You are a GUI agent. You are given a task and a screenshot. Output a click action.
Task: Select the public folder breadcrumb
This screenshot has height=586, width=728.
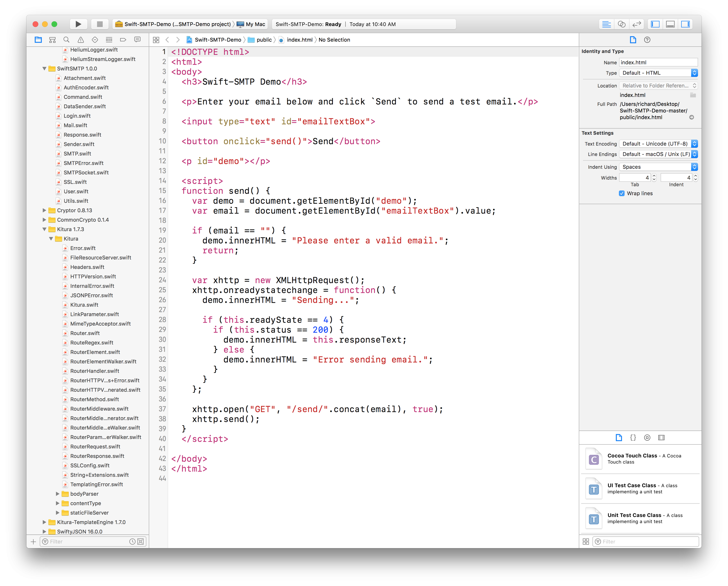click(x=264, y=40)
